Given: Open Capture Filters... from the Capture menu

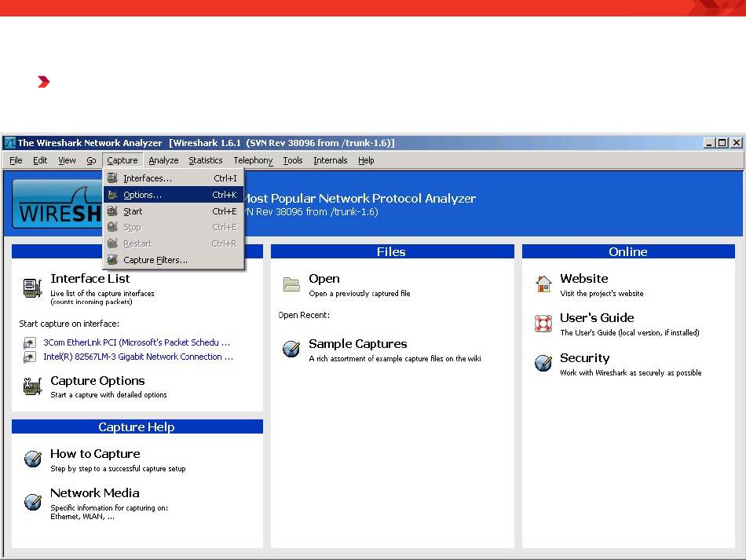Looking at the screenshot, I should pyautogui.click(x=174, y=260).
